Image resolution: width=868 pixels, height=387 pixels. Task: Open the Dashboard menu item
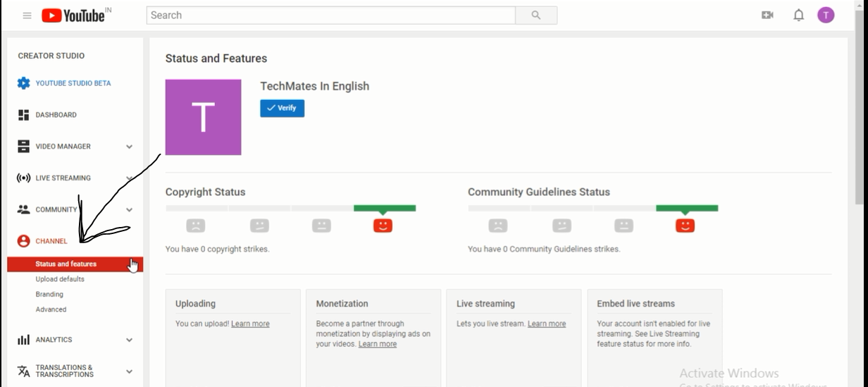click(56, 115)
